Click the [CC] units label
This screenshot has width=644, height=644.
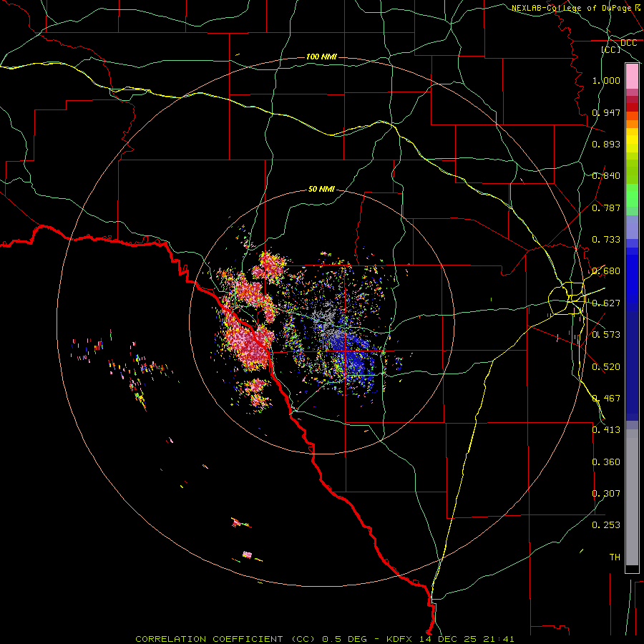[611, 49]
